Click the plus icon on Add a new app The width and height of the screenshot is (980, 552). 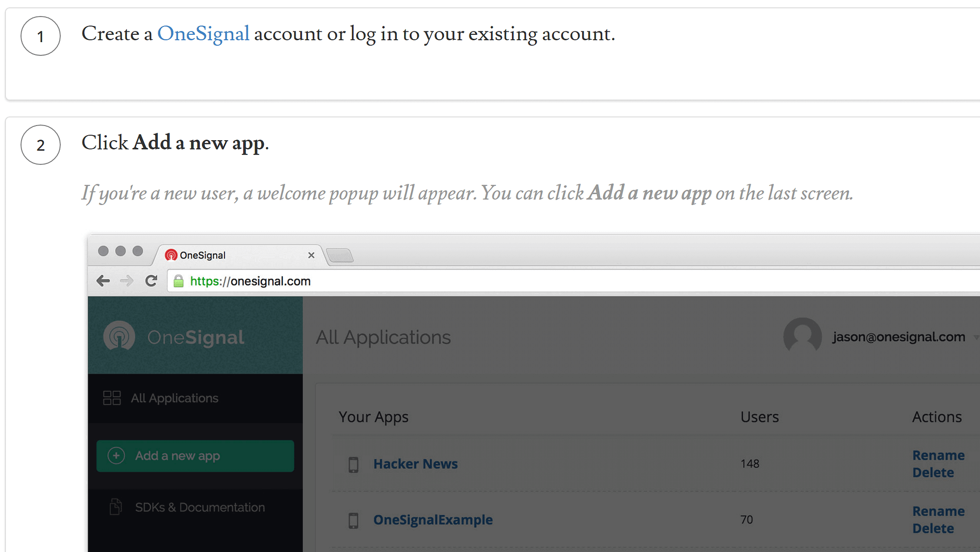(x=116, y=456)
